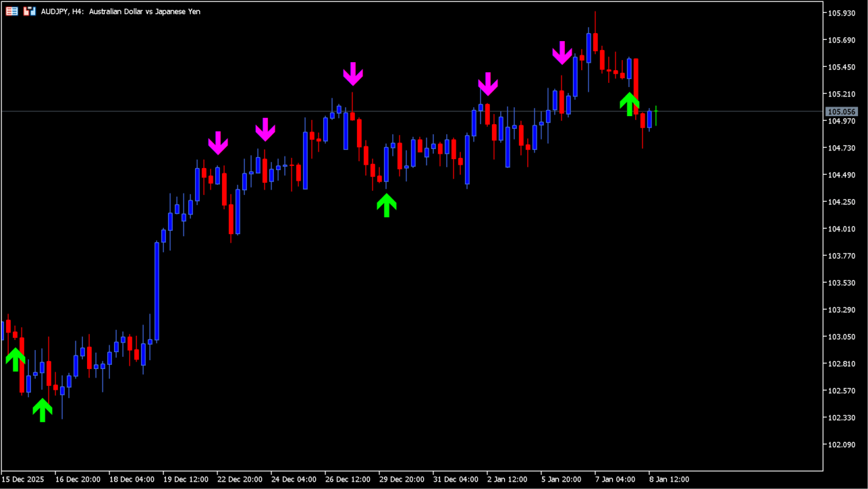The image size is (868, 489).
Task: Click the highest magenta sell arrow
Action: tap(562, 53)
